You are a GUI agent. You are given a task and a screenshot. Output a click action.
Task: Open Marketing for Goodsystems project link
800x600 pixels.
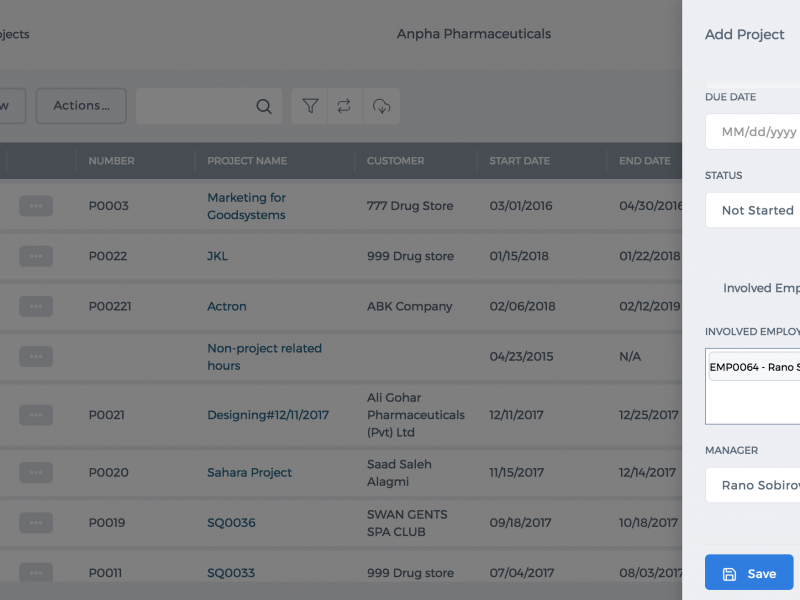click(x=246, y=206)
